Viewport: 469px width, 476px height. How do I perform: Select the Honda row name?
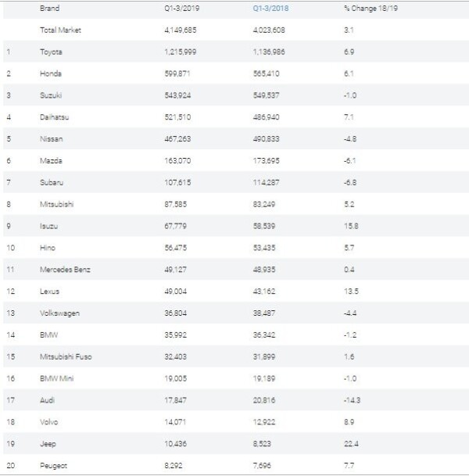point(51,73)
